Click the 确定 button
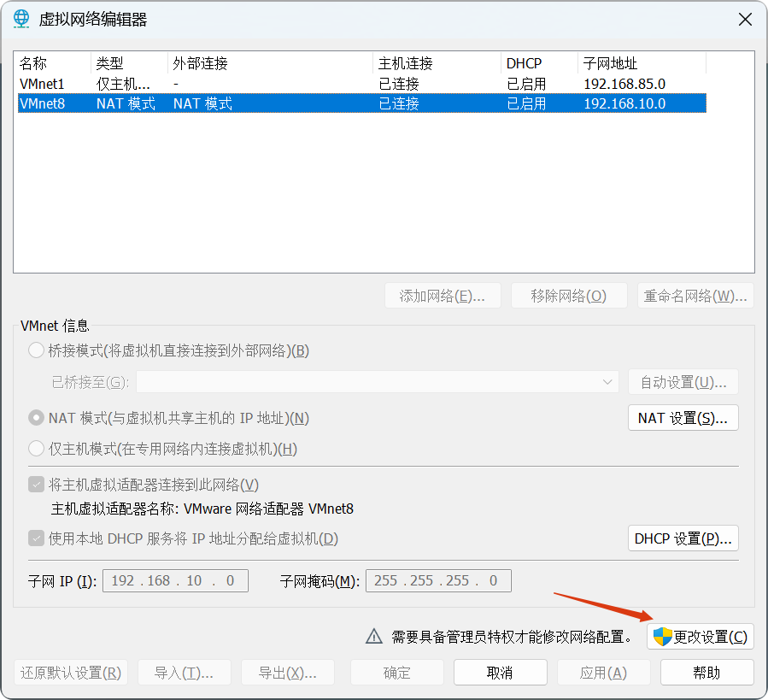This screenshot has width=768, height=700. pyautogui.click(x=396, y=672)
